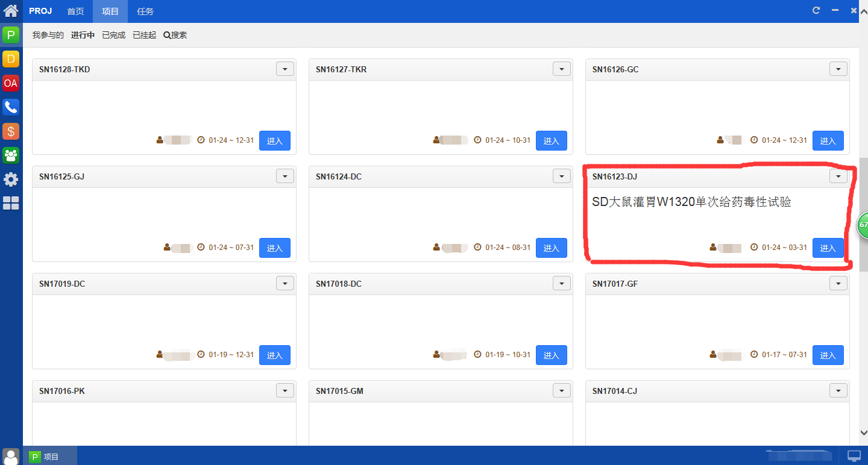Click the clock icon on the SN16125-GJ card

coord(201,248)
